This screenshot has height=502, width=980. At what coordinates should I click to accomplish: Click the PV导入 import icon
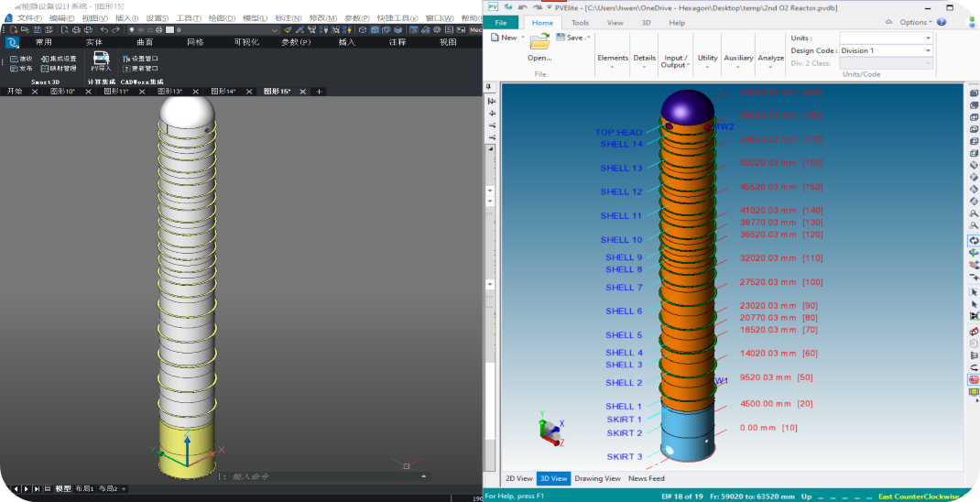point(101,60)
